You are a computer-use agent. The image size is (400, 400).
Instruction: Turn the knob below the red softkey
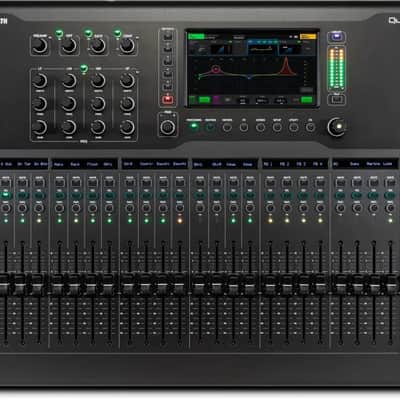(x=167, y=127)
